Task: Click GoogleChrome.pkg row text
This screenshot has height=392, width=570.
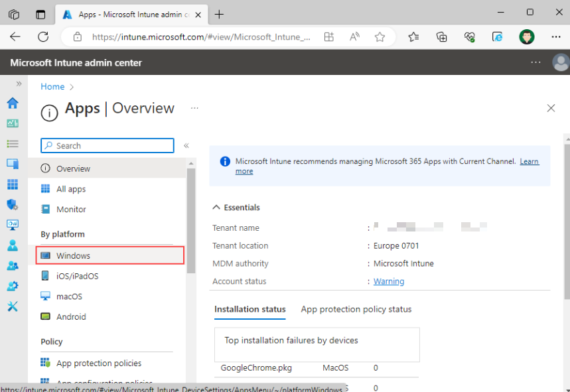Action: [x=256, y=368]
